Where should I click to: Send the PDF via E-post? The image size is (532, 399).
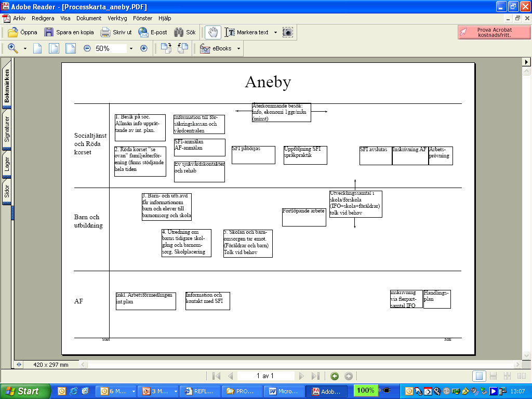tap(153, 32)
